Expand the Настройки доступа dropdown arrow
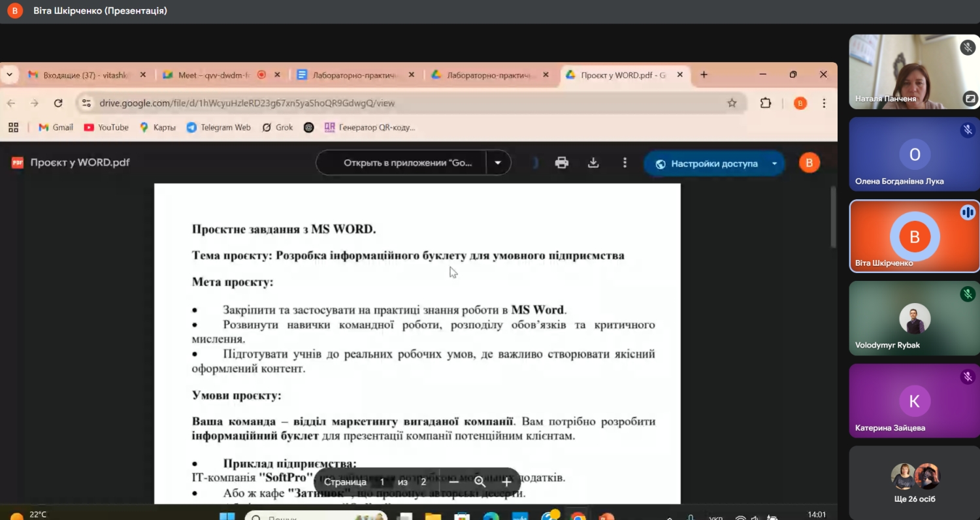980x520 pixels. point(774,163)
